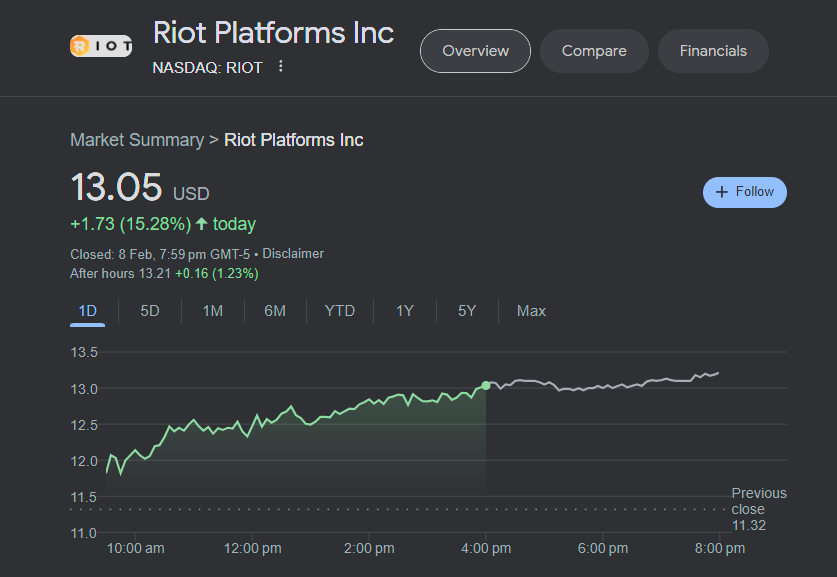Switch to the Compare tab
The width and height of the screenshot is (837, 577).
[594, 51]
